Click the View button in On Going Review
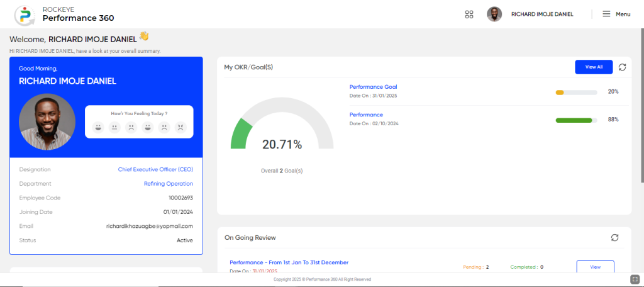The width and height of the screenshot is (644, 287). [x=595, y=267]
